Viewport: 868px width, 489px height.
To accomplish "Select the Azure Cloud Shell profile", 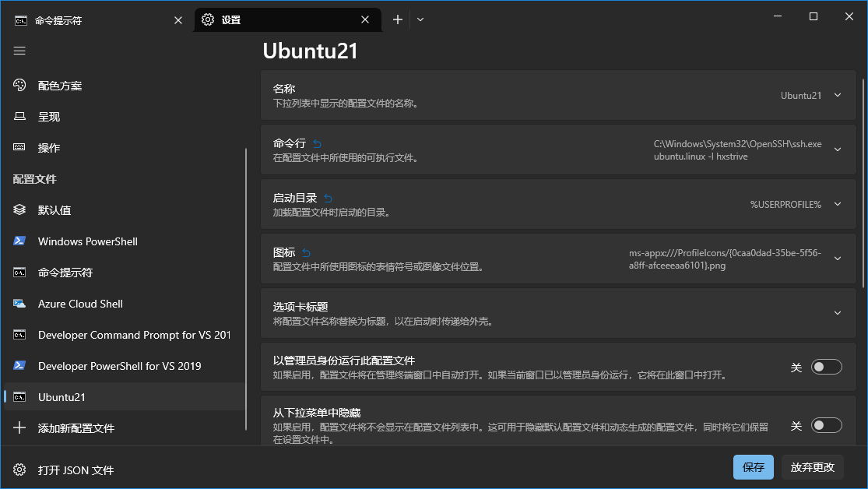I will point(125,304).
